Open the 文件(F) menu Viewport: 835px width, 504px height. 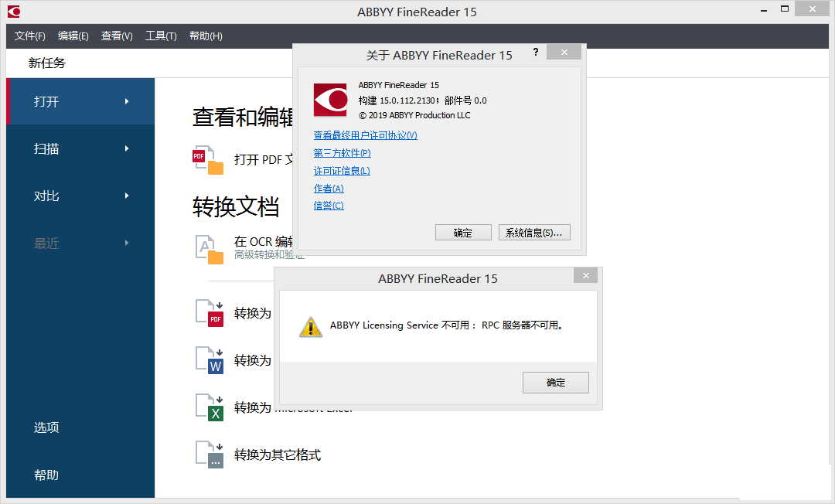coord(30,36)
